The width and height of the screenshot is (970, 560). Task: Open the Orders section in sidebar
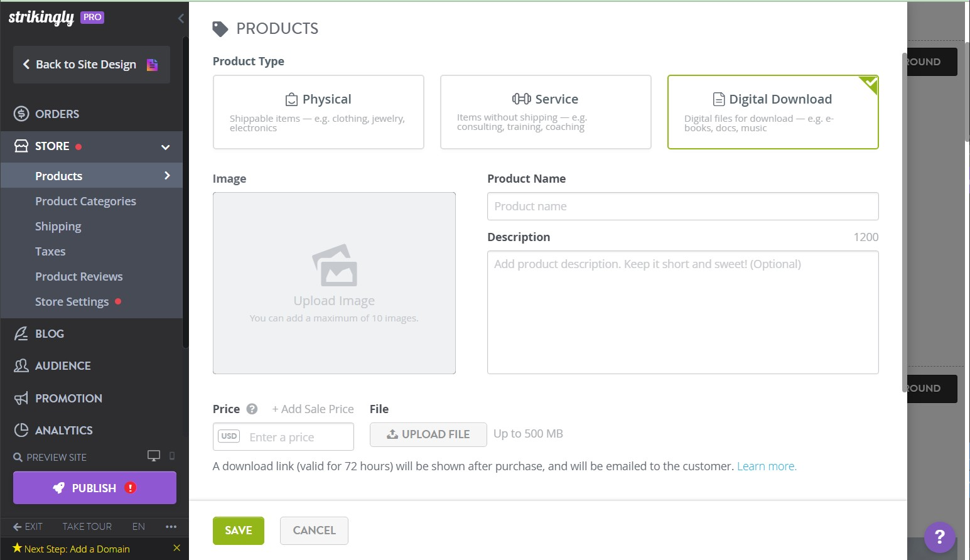57,114
